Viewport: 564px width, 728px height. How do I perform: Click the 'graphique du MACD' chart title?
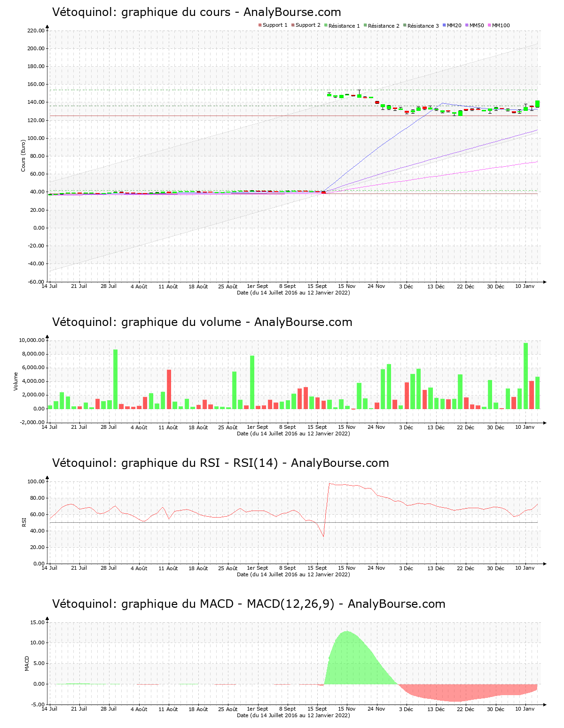point(249,604)
